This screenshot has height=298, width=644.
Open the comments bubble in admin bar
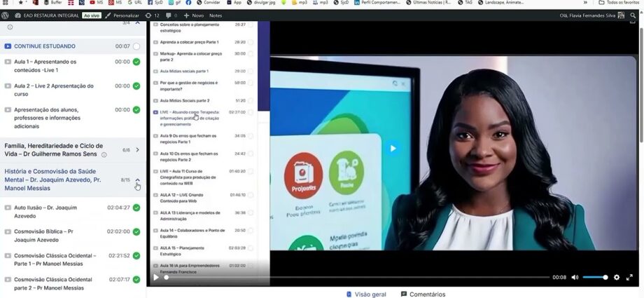[x=171, y=15]
